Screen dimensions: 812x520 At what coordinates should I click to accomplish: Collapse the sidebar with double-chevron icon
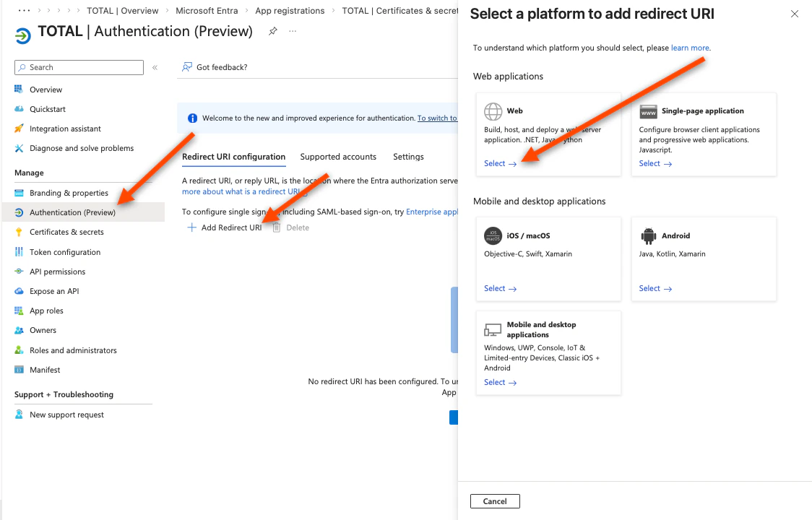155,67
